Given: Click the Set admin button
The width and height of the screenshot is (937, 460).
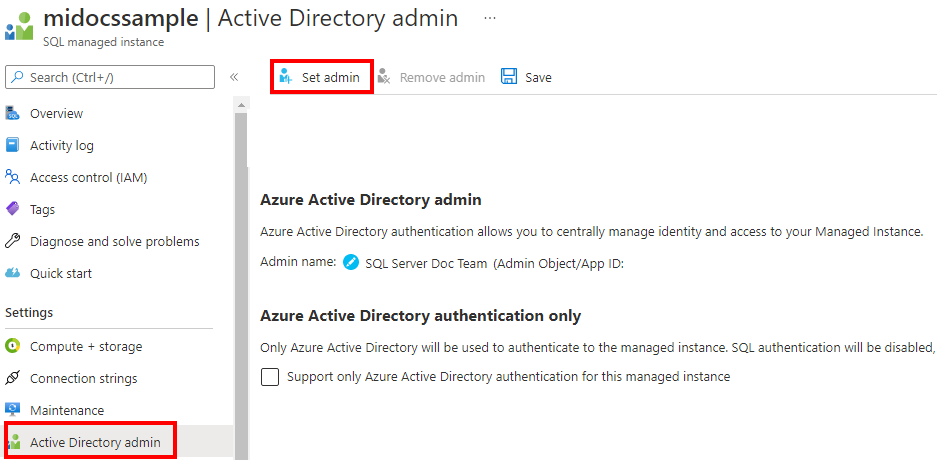Looking at the screenshot, I should 322,77.
